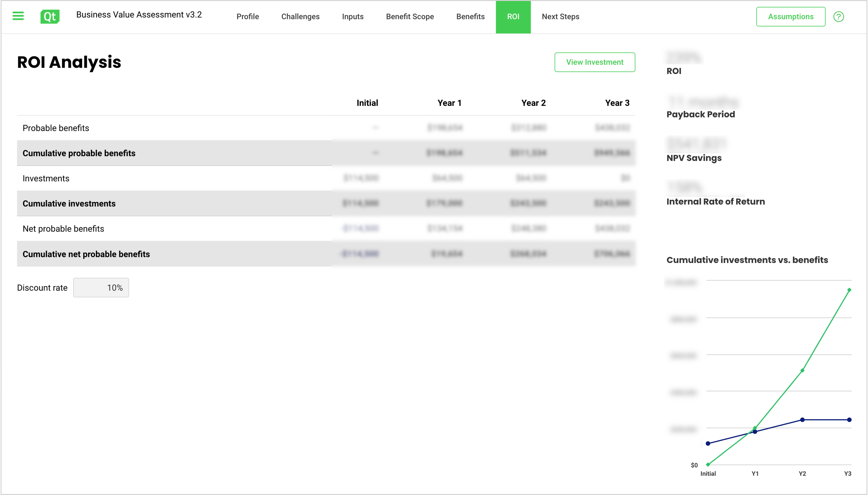Open the hamburger navigation menu
This screenshot has width=868, height=495.
pos(18,16)
